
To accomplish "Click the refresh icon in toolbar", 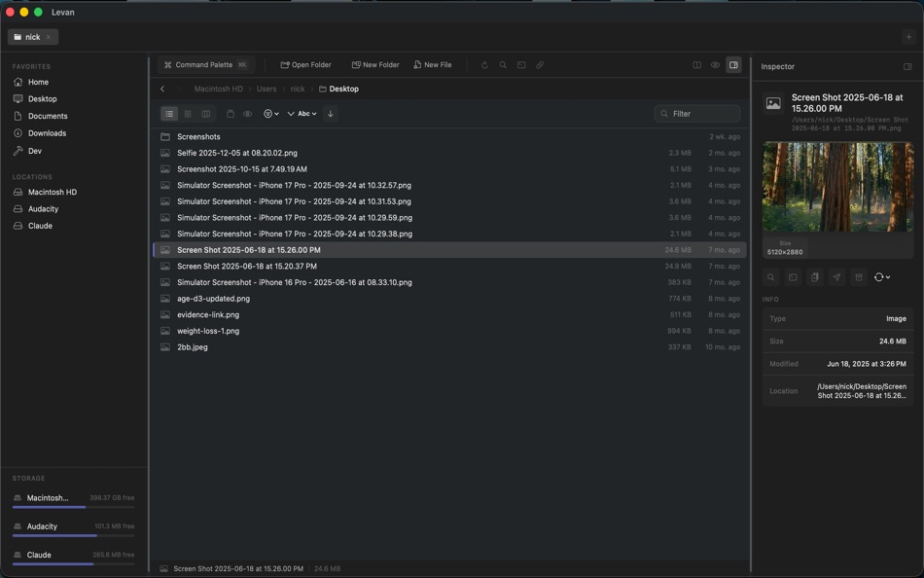I will tap(484, 65).
